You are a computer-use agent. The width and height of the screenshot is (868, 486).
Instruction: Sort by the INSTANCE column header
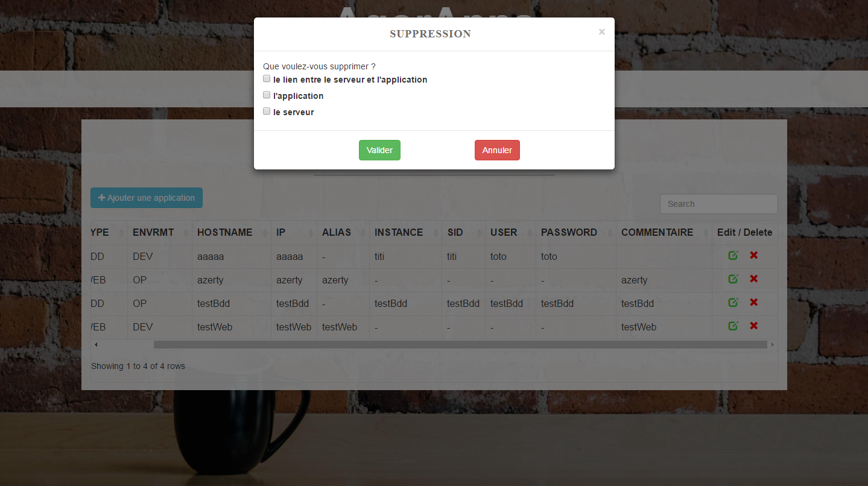pyautogui.click(x=399, y=233)
